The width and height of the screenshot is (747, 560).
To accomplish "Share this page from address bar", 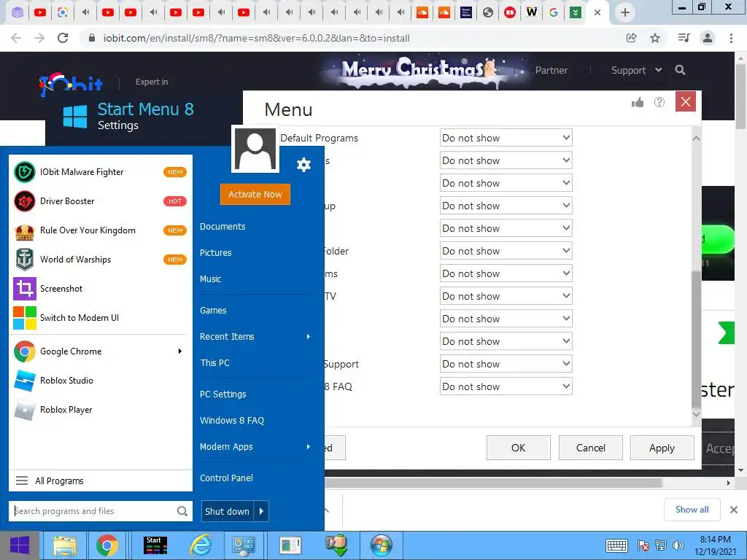I will click(x=632, y=38).
